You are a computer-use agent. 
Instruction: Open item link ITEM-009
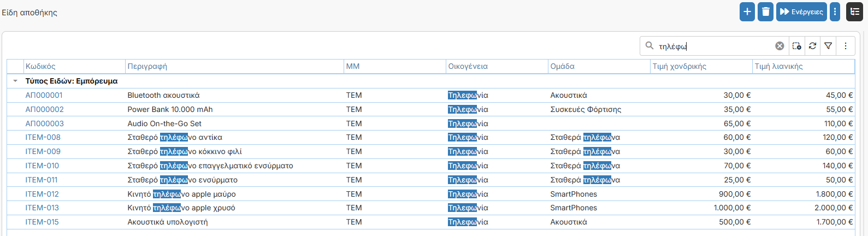click(x=43, y=151)
